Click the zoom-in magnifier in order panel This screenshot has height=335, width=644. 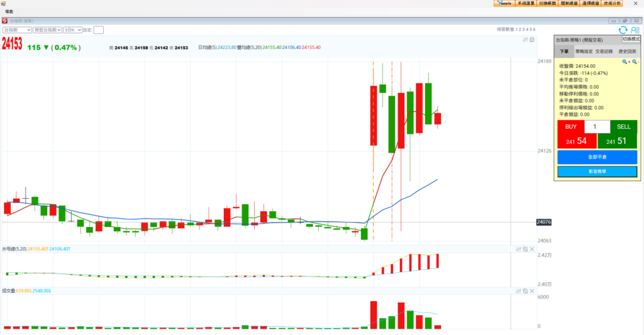tap(626, 62)
